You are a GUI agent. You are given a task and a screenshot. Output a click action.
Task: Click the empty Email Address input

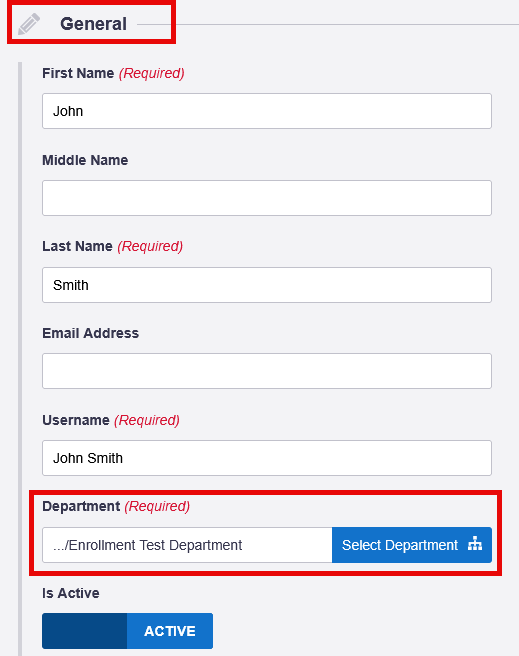click(267, 371)
